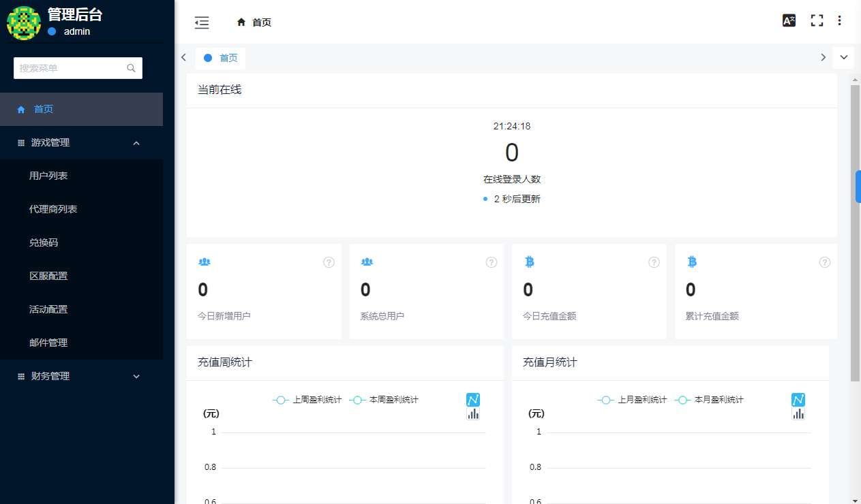This screenshot has width=861, height=504.
Task: Click the search magnifier in the sidebar
Action: tap(130, 68)
